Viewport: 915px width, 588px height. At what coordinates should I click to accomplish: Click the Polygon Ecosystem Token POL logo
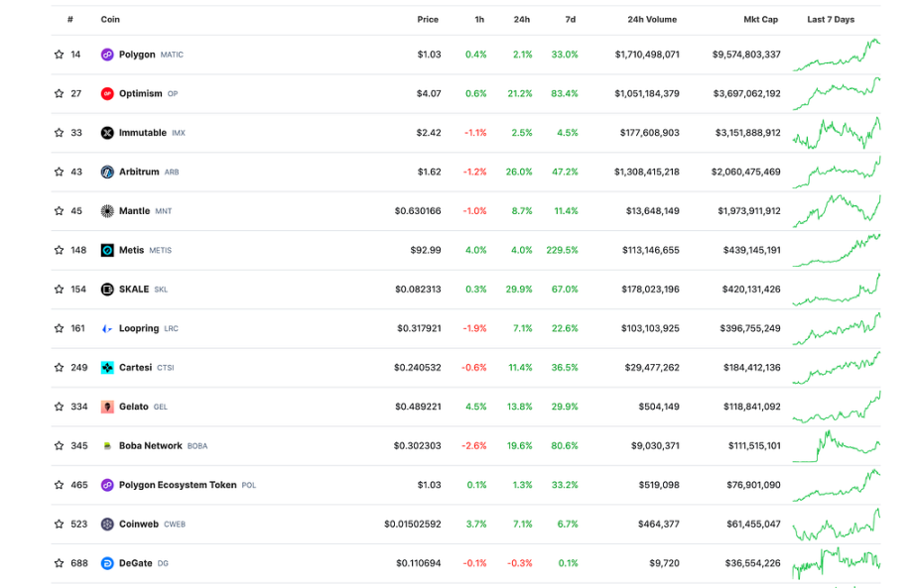tap(107, 485)
